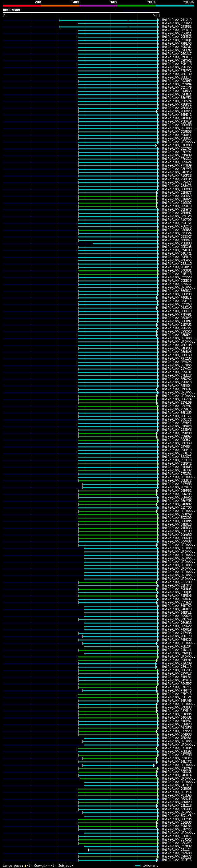Click the orange ~40% identity color band
This screenshot has height=868, width=197.
pos(60,6)
